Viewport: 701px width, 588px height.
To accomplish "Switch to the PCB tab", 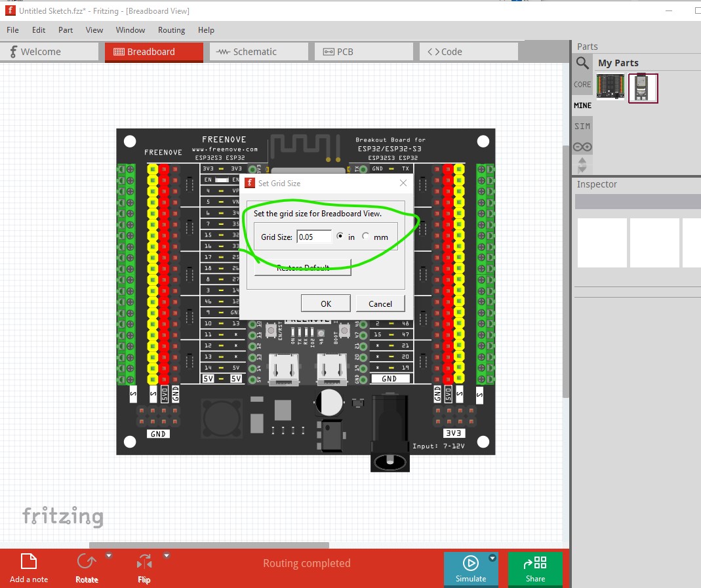I will (364, 52).
